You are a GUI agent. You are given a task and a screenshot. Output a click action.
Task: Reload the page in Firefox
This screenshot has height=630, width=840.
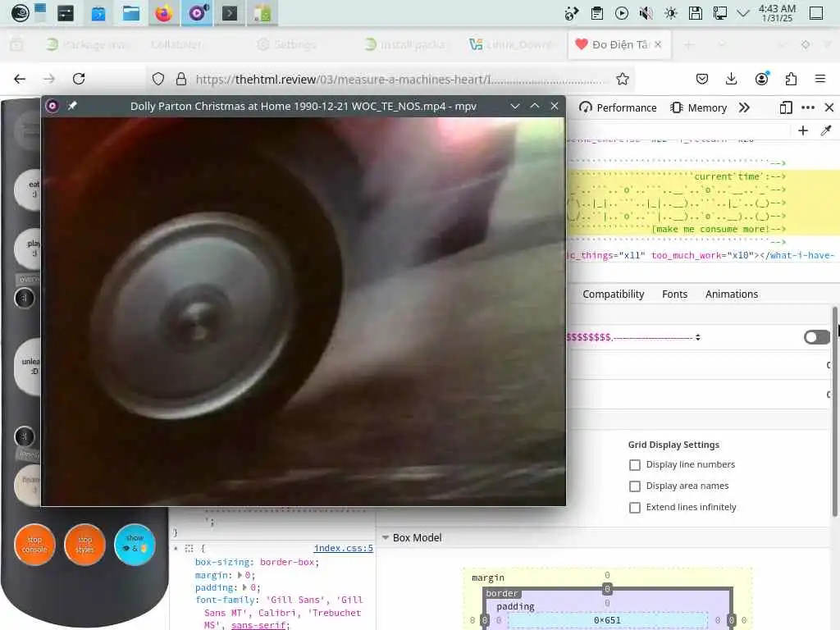coord(79,80)
